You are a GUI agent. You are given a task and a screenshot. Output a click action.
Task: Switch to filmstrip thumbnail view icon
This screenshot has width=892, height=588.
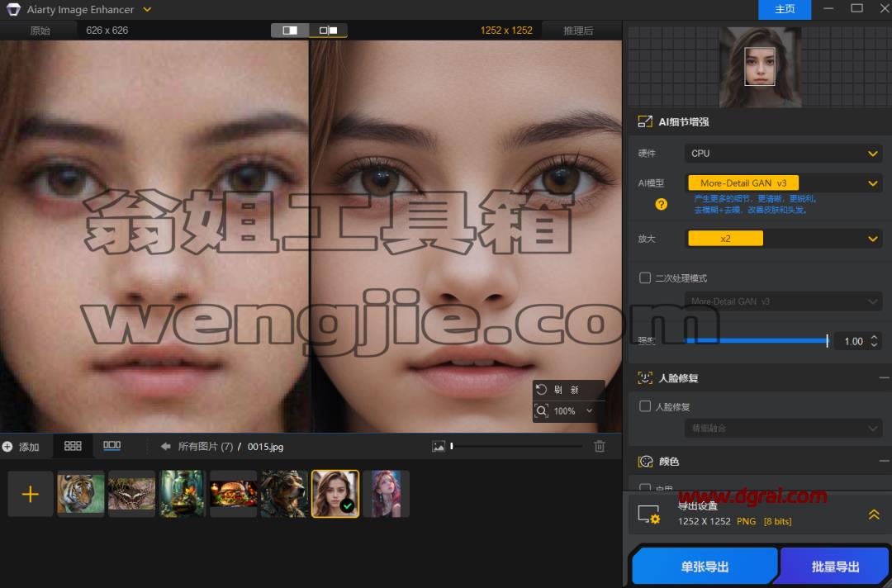111,447
